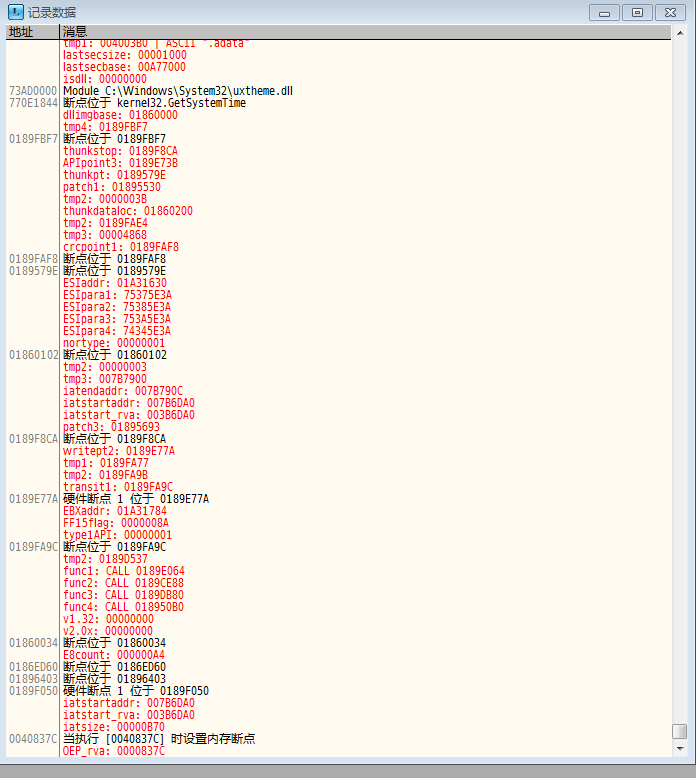Select the v1.32: 00000000 line

(108, 619)
